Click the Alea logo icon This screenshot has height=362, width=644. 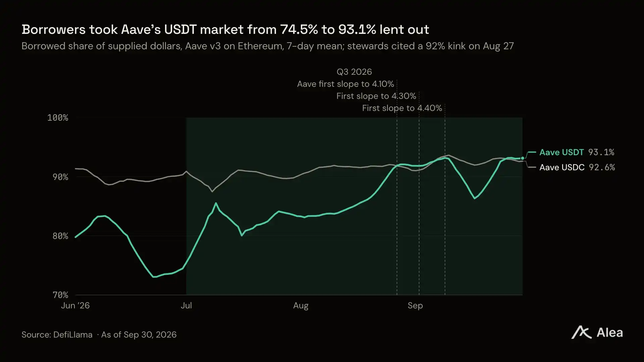(581, 333)
